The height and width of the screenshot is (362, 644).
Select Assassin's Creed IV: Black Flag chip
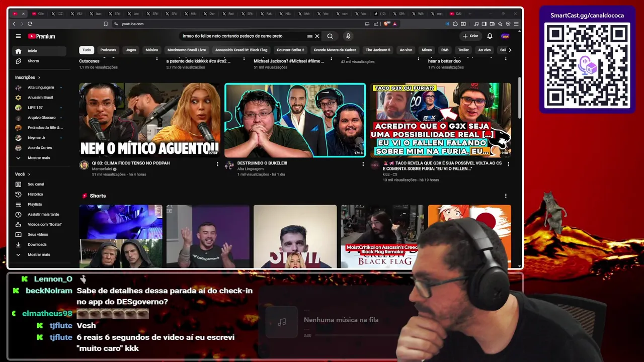click(242, 50)
